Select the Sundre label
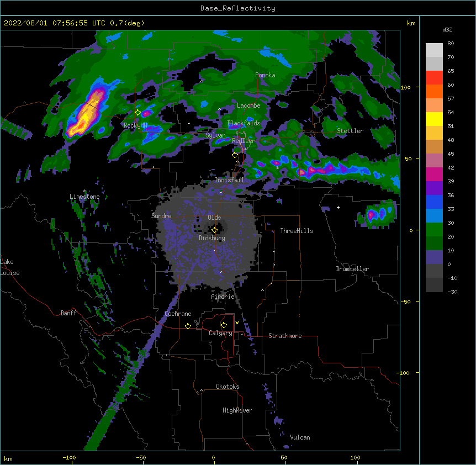476x465 pixels. coord(161,216)
